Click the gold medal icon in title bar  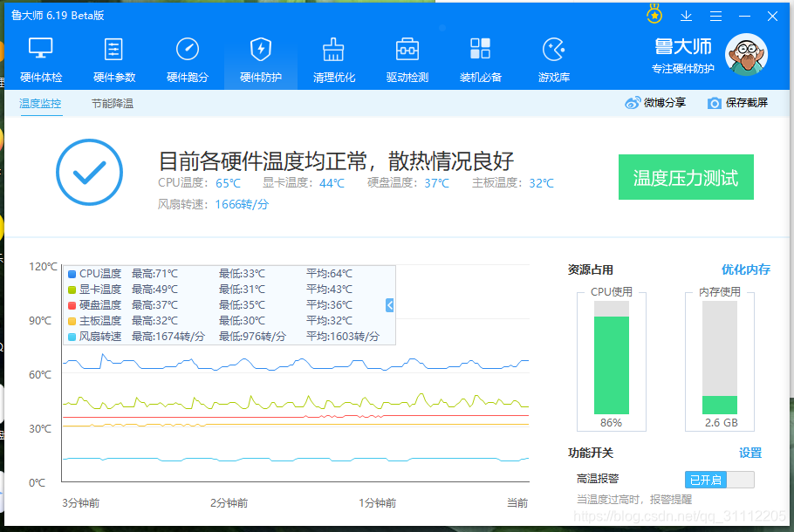[654, 15]
